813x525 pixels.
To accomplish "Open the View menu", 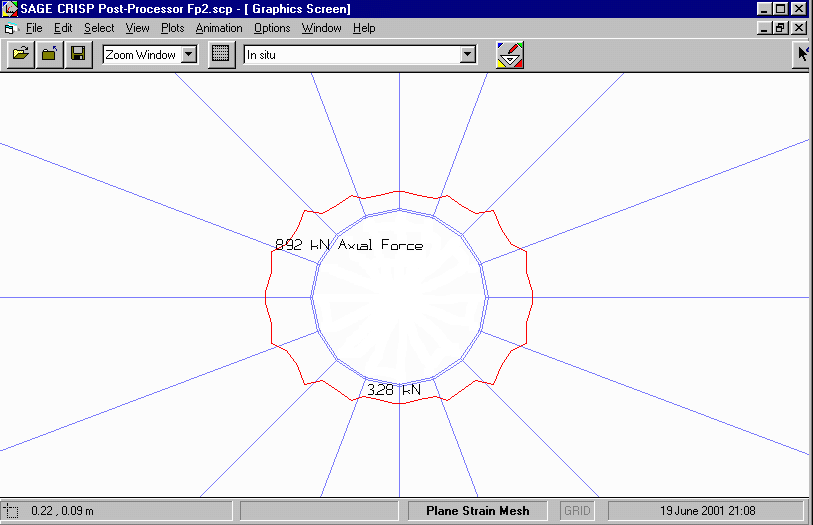I will click(137, 28).
